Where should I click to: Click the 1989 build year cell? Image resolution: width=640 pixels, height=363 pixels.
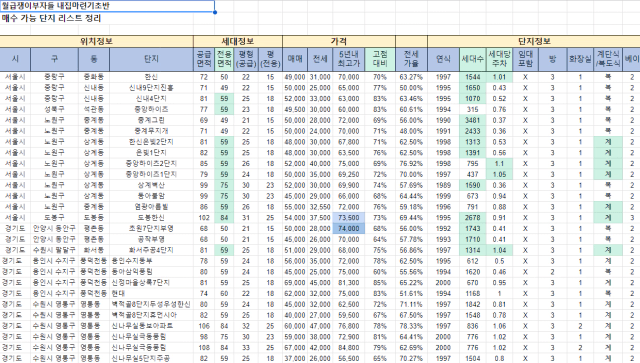point(443,185)
